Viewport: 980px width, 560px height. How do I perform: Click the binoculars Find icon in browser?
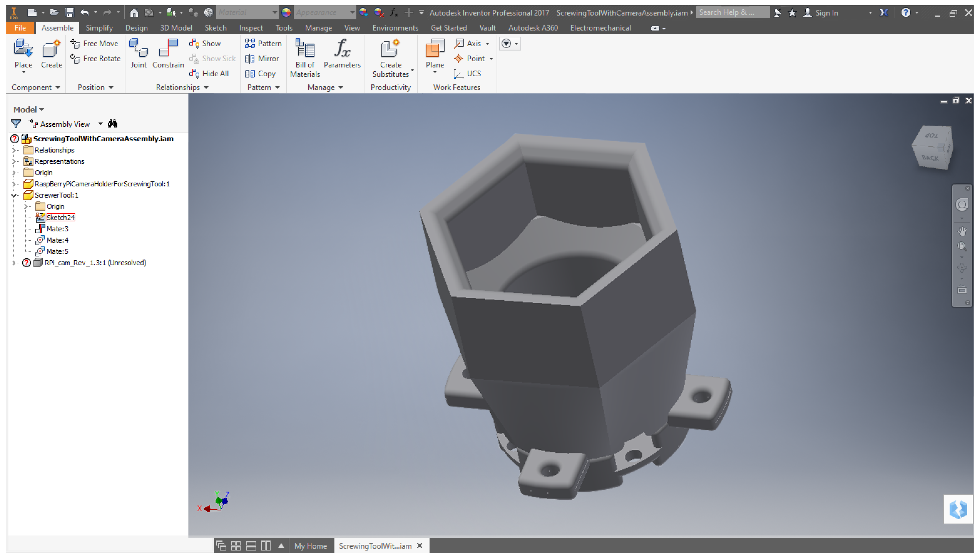pyautogui.click(x=113, y=124)
